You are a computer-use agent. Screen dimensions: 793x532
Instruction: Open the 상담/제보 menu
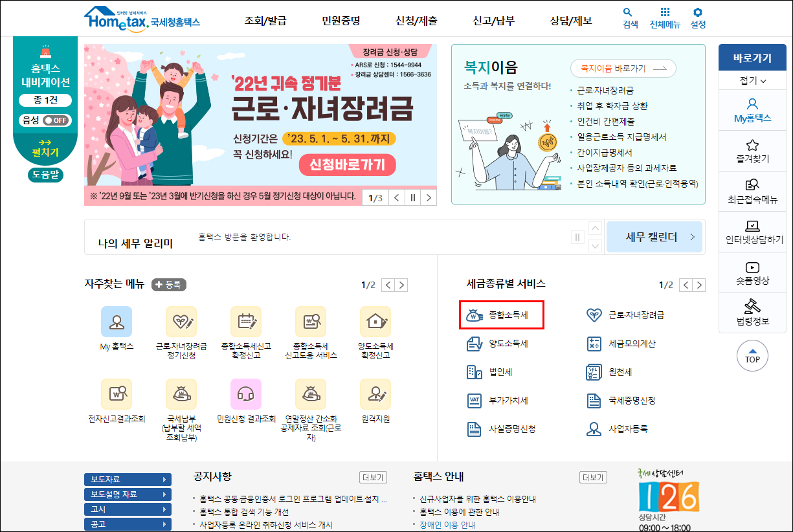(570, 21)
